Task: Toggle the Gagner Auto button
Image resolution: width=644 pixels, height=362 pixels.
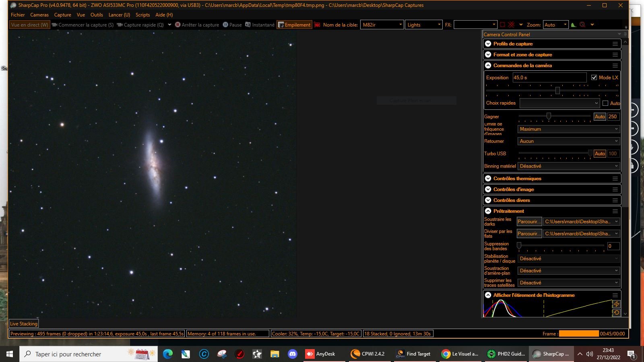Action: tap(600, 117)
